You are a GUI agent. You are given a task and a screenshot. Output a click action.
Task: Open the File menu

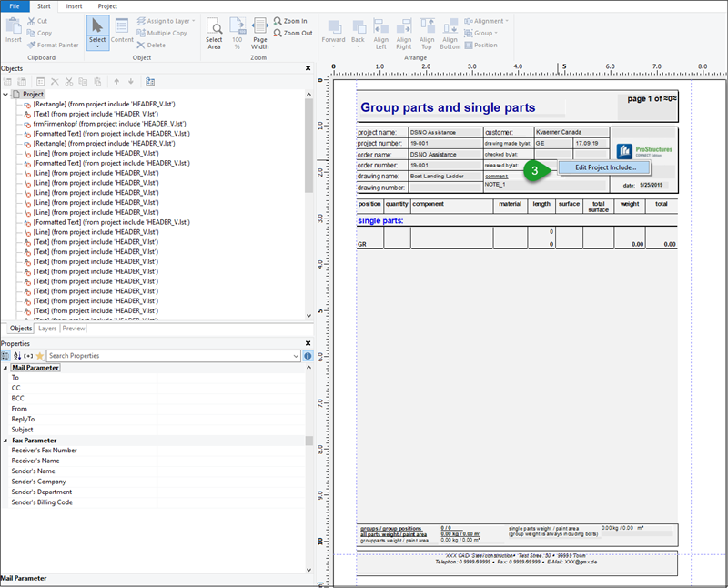15,5
